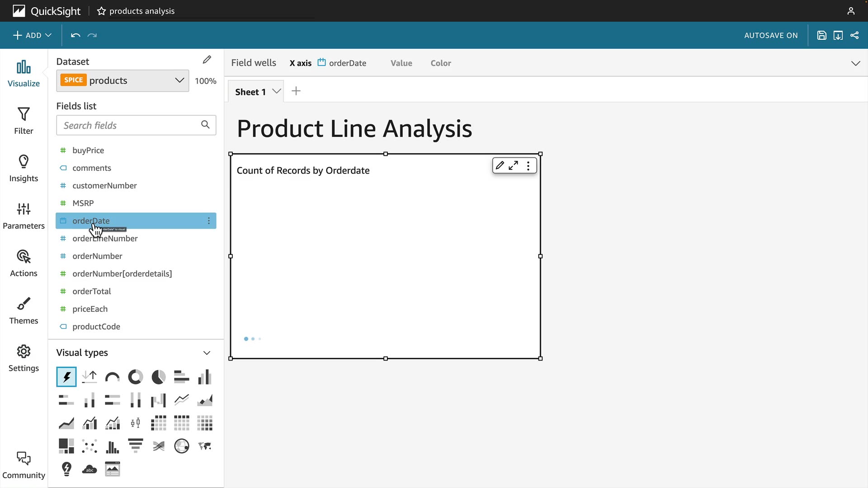Viewport: 868px width, 488px height.
Task: Click the undo arrow in toolbar
Action: pyautogui.click(x=75, y=35)
